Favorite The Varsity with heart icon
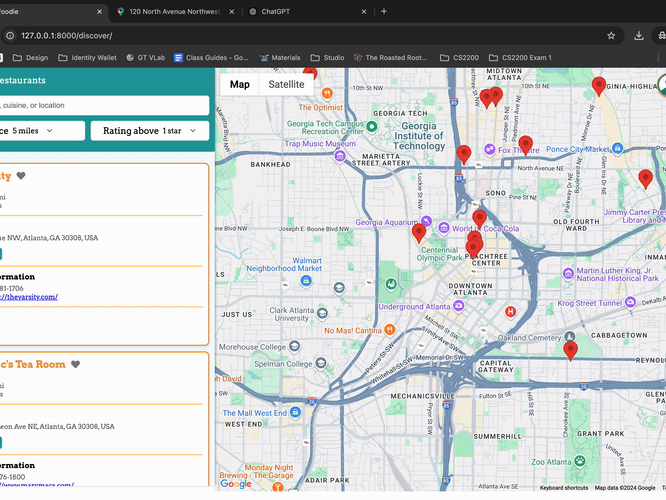This screenshot has width=666, height=500. (21, 175)
